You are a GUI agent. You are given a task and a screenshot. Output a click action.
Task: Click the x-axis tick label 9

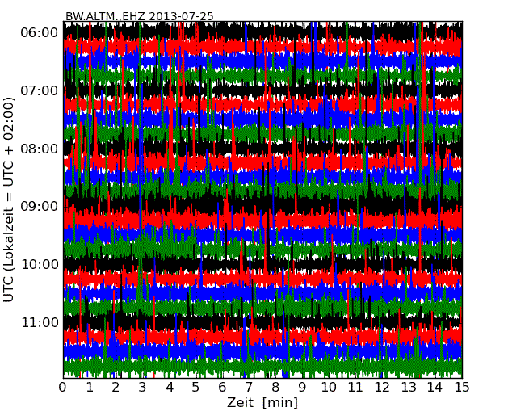pos(302,388)
